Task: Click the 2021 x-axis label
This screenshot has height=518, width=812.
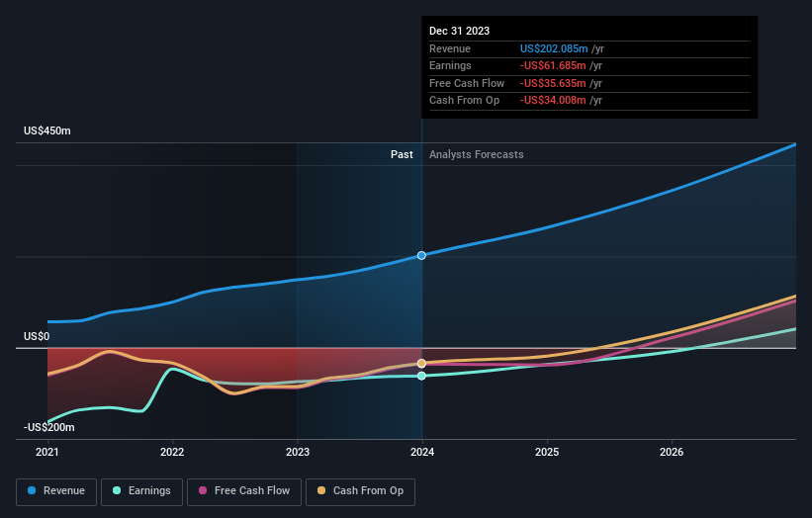Action: click(x=47, y=452)
